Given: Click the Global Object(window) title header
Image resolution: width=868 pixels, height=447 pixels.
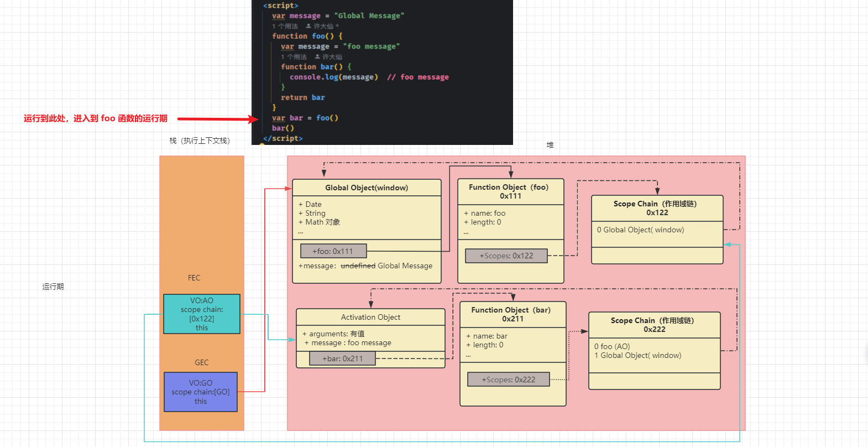Looking at the screenshot, I should (366, 188).
